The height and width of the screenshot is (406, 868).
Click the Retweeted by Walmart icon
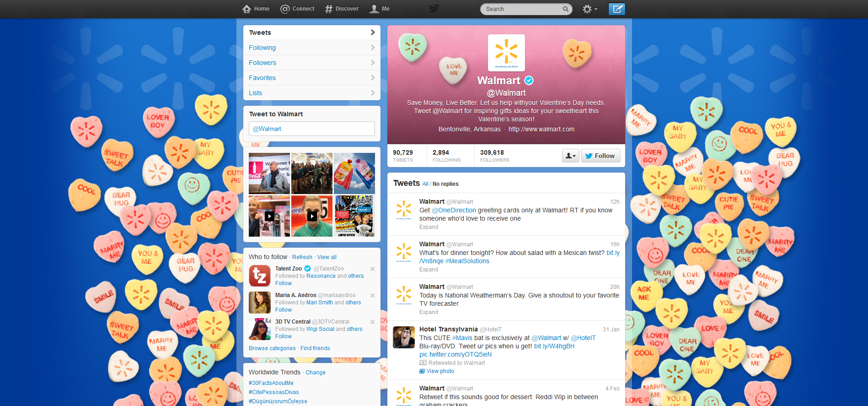pos(423,363)
